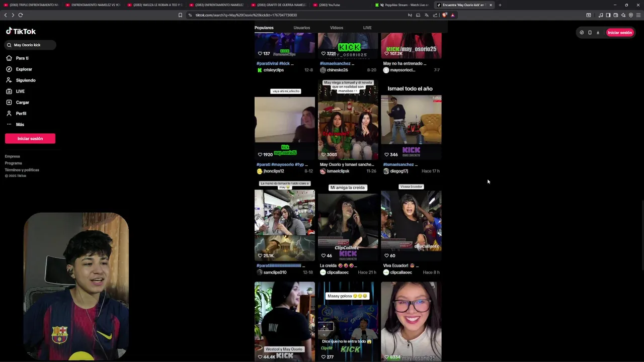Open 'Vivaaa Ecuador' video thumbnail
Screen dimensions: 644x362
[x=411, y=221]
